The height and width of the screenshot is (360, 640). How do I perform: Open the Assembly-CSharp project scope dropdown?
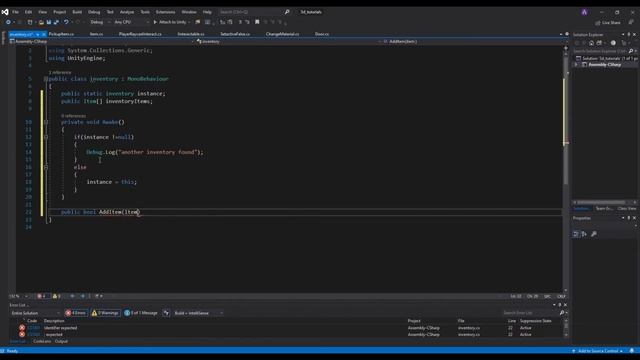tap(101, 41)
